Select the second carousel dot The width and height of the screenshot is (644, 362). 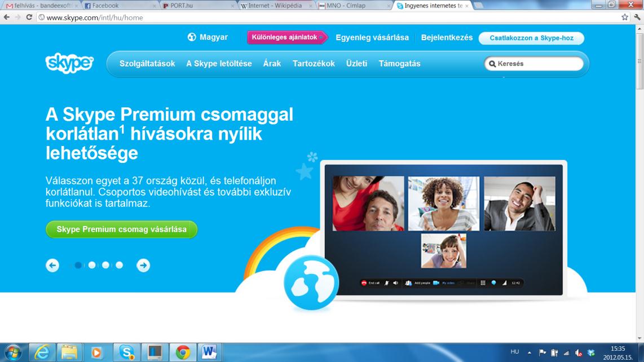pos(92,266)
